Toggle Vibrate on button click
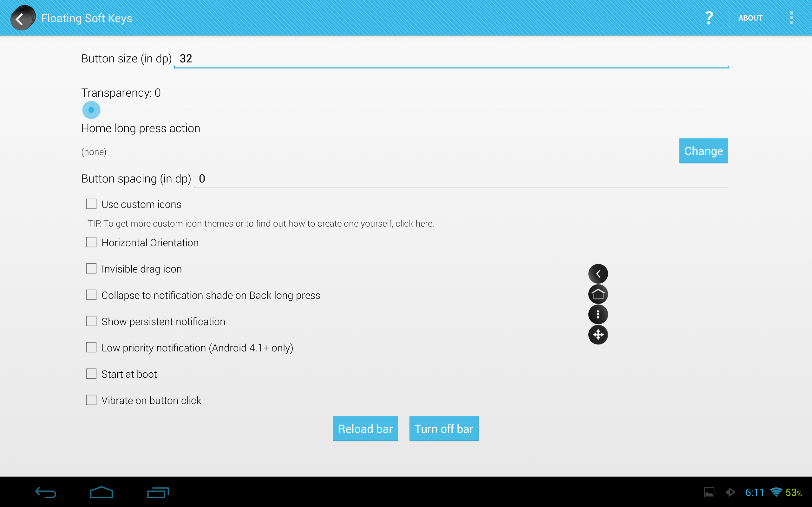The image size is (812, 507). click(x=91, y=400)
